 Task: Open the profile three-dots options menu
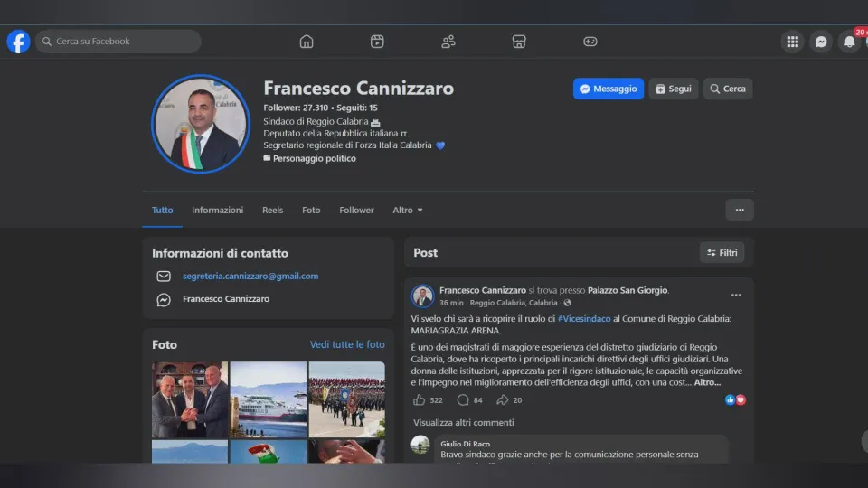[x=740, y=210]
